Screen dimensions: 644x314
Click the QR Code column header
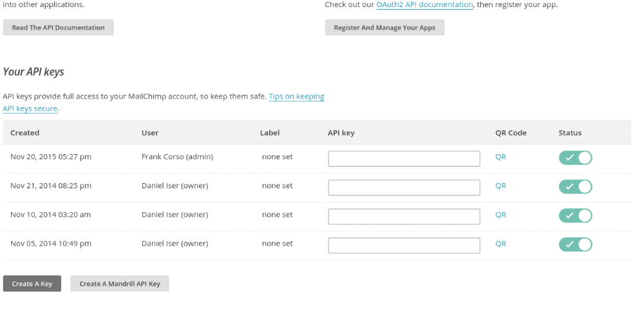click(x=511, y=133)
